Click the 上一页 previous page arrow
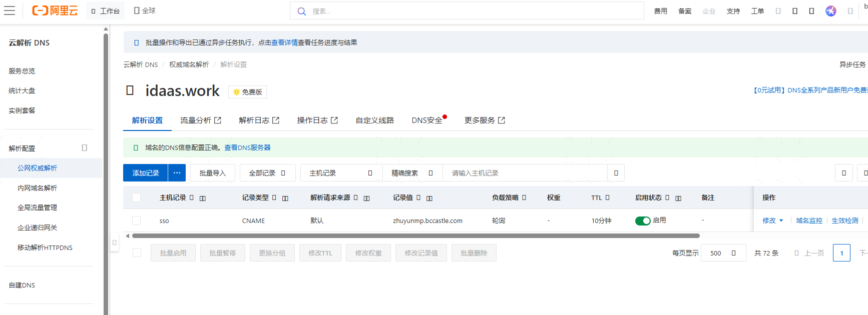868x315 pixels. tap(796, 253)
